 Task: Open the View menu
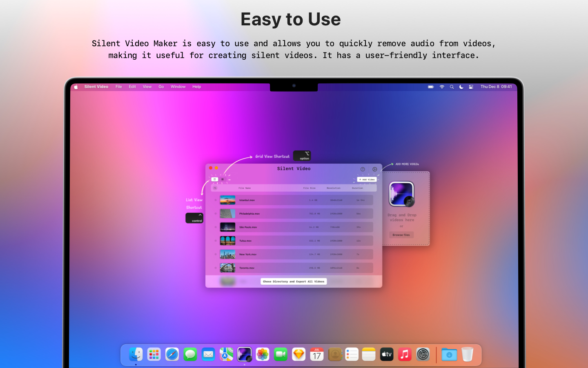click(147, 87)
